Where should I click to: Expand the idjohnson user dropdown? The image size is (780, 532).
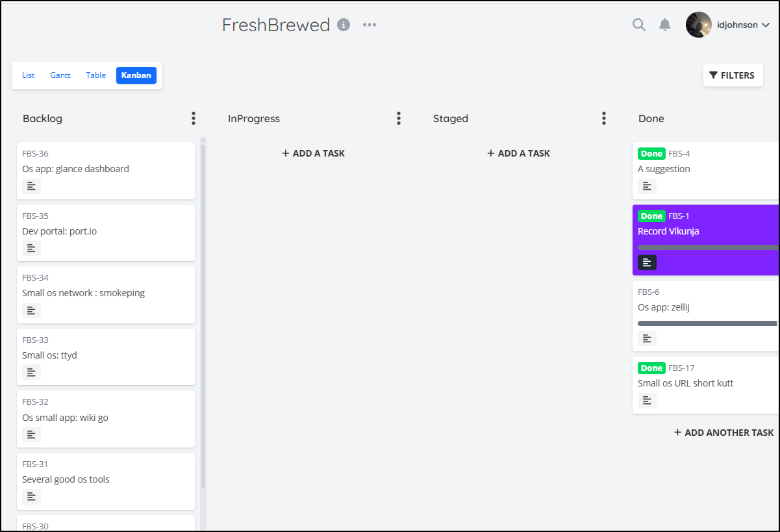pyautogui.click(x=765, y=25)
